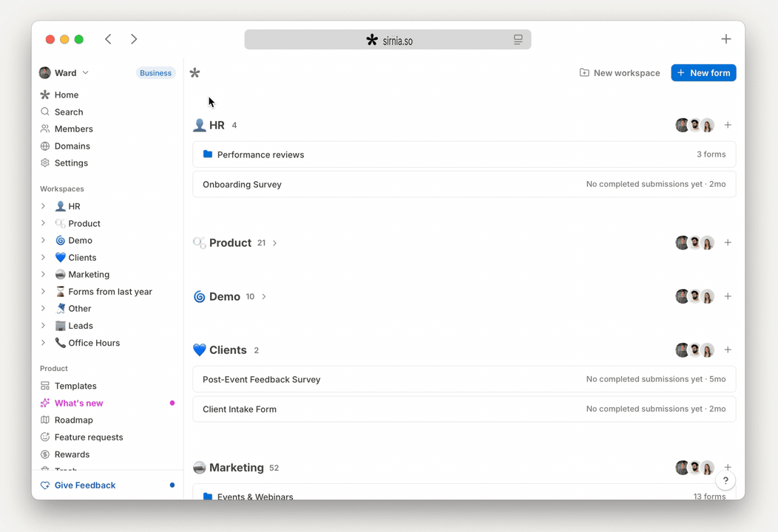Viewport: 778px width, 532px height.
Task: Go back with the browser back arrow
Action: pos(108,39)
